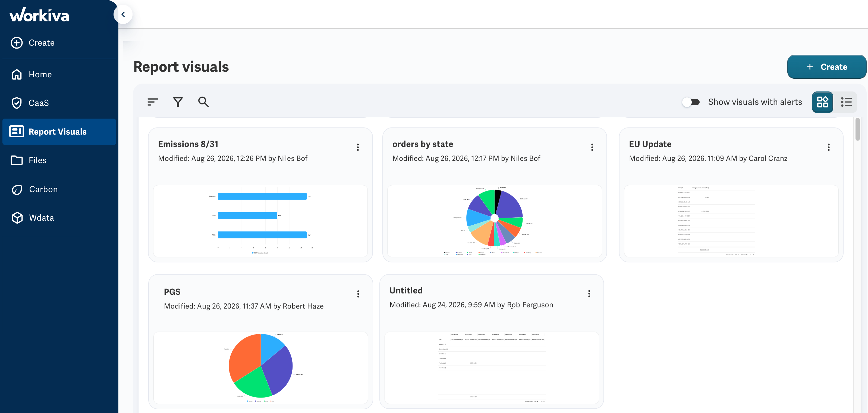Click 'Modified: Aug 26, 2026, 11:37 AM by Robert Haze'
This screenshot has height=413, width=868.
[x=244, y=306]
